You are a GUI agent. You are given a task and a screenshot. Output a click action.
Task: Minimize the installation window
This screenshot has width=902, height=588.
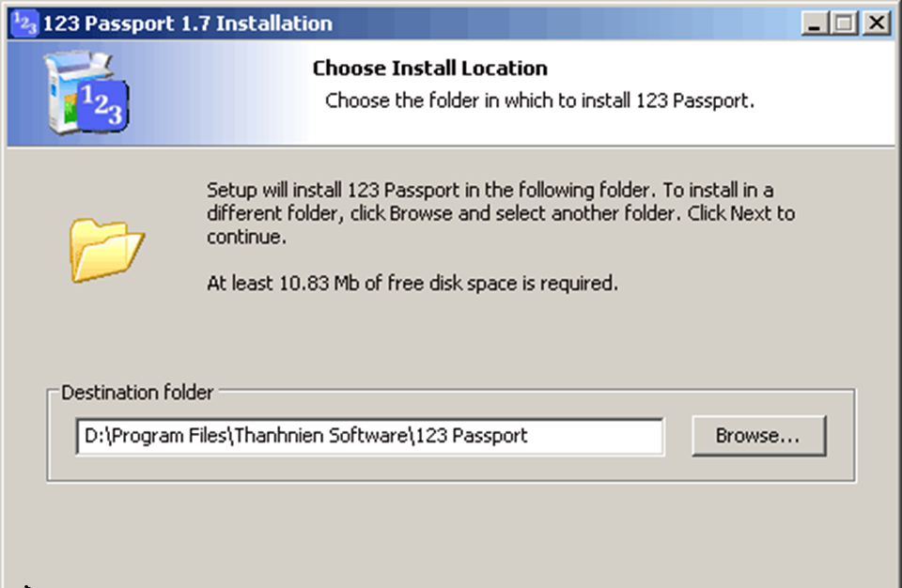[815, 23]
